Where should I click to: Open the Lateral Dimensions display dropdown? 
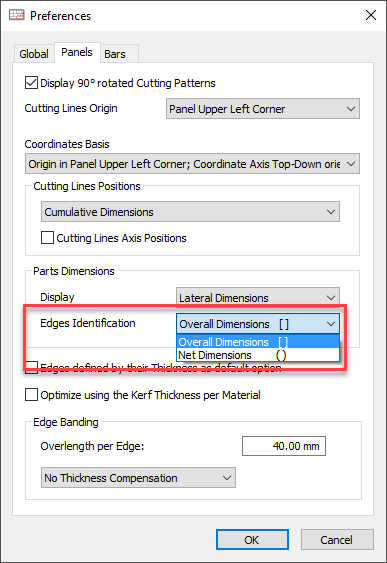pos(258,298)
